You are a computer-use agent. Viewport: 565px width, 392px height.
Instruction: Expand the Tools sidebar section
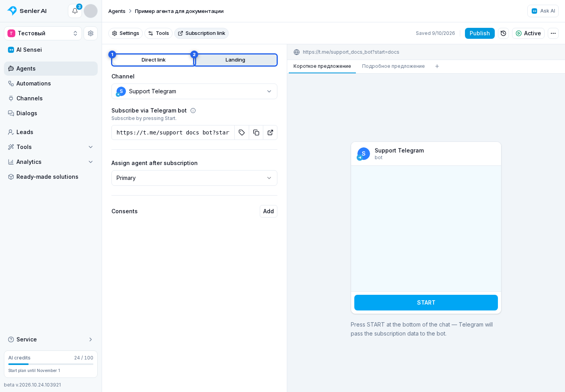click(x=51, y=147)
